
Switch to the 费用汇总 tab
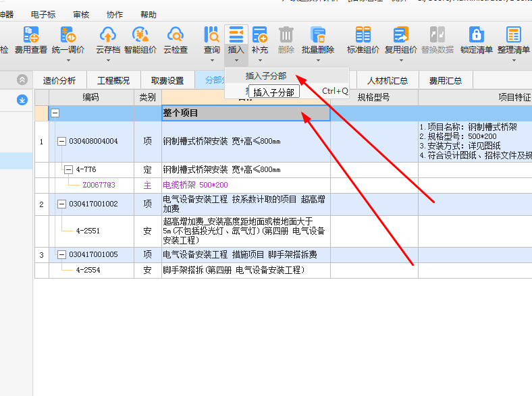tap(446, 81)
